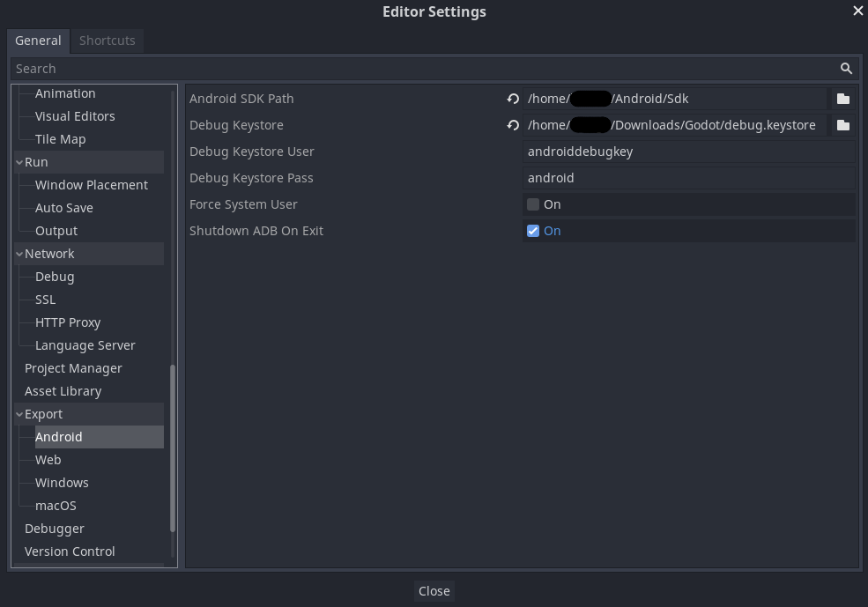Click the Android SDK Path label

(x=242, y=99)
